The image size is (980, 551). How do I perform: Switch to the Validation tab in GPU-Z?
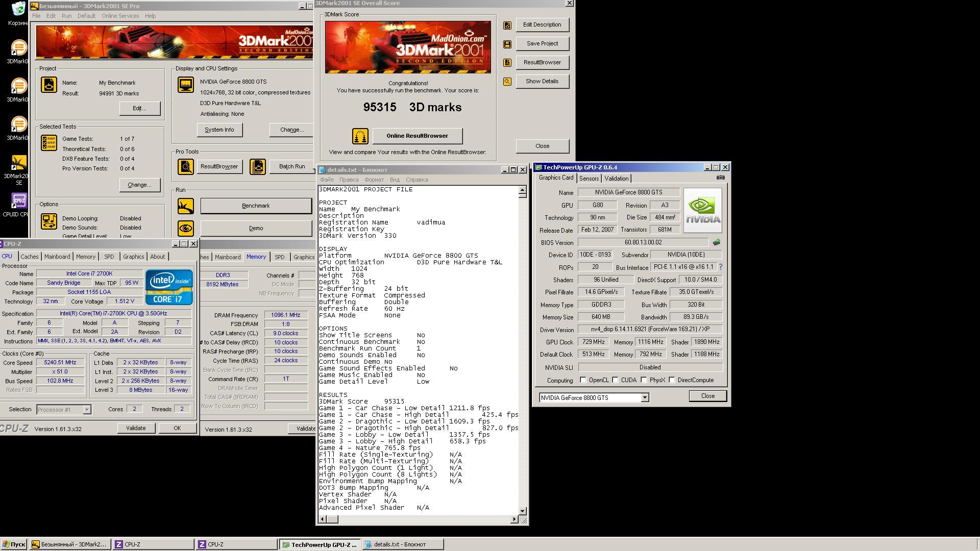tap(617, 179)
